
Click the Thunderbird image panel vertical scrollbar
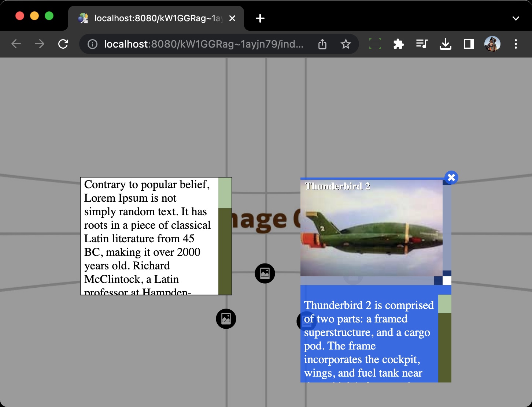pyautogui.click(x=447, y=228)
